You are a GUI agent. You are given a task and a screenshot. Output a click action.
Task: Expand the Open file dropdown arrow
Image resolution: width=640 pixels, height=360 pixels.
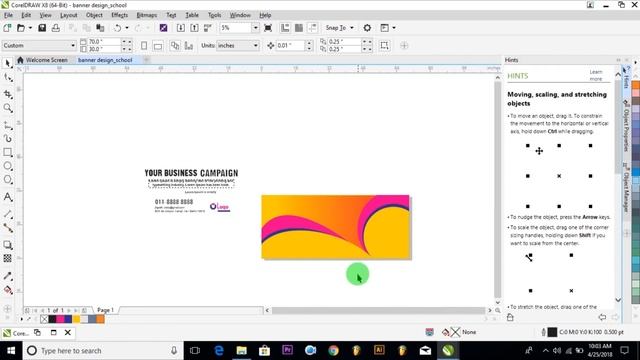pos(30,28)
